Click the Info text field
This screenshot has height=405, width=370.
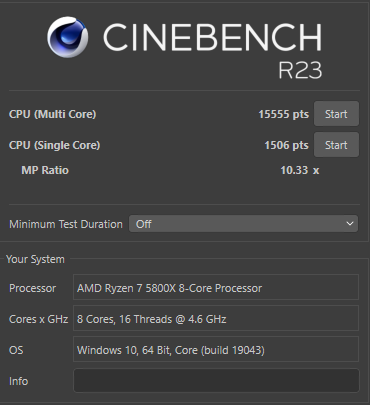[x=216, y=381]
